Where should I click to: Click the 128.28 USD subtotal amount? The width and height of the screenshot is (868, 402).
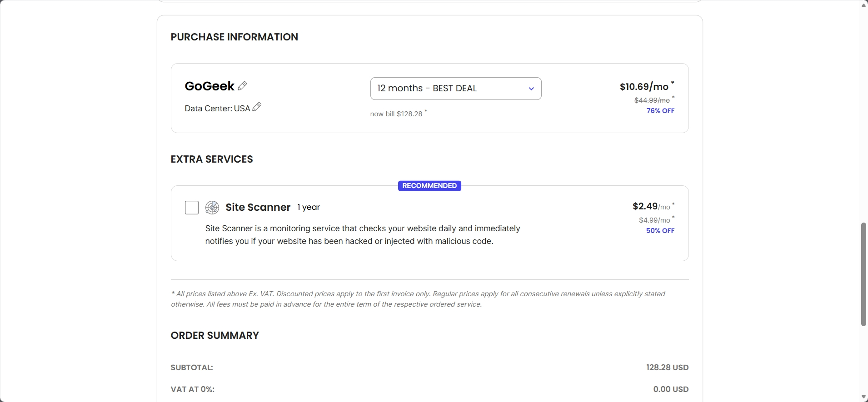click(x=667, y=367)
